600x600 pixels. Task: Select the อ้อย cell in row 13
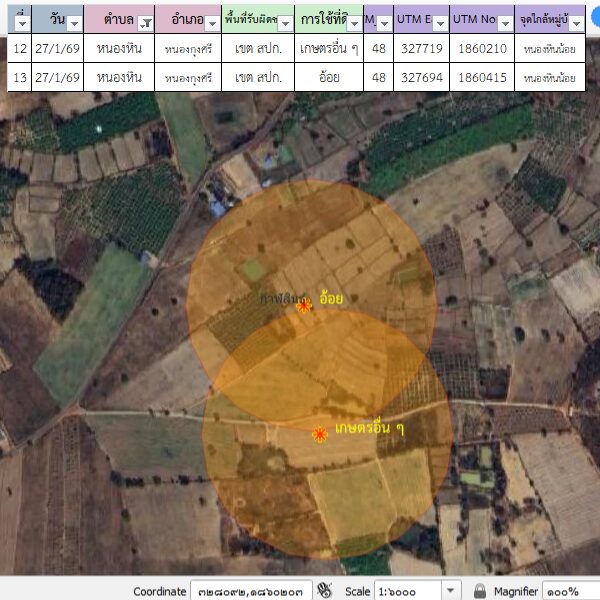pos(328,77)
